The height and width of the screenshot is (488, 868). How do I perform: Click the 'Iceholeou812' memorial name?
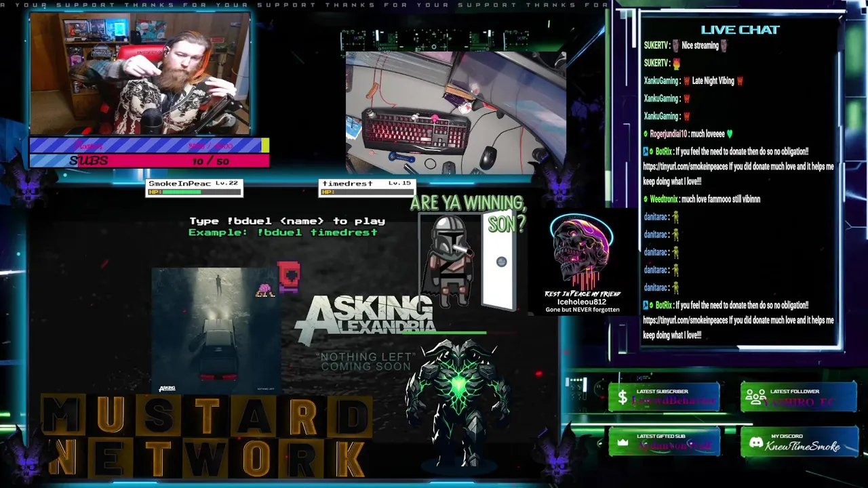[x=582, y=302]
